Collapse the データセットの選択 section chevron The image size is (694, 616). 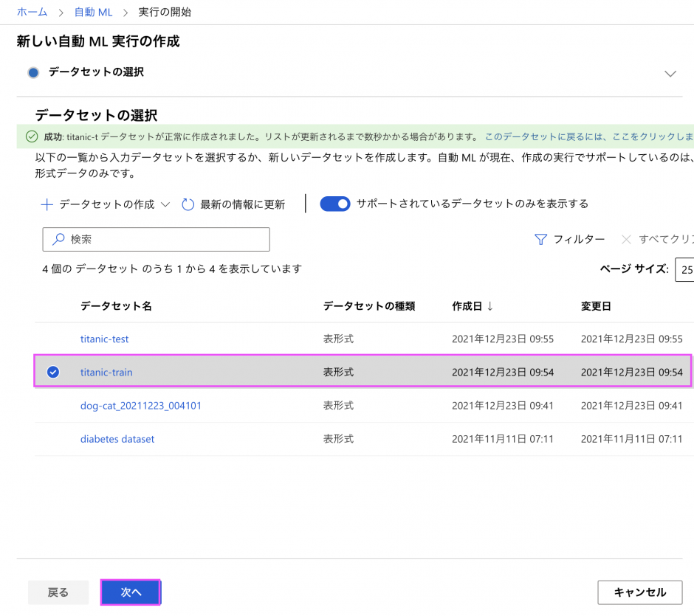click(x=670, y=74)
